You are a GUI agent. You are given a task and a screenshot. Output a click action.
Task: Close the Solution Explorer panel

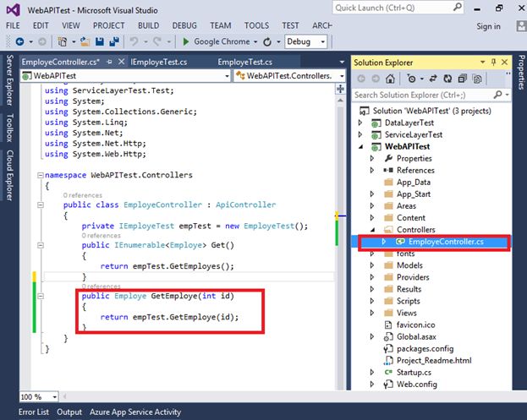(x=504, y=62)
